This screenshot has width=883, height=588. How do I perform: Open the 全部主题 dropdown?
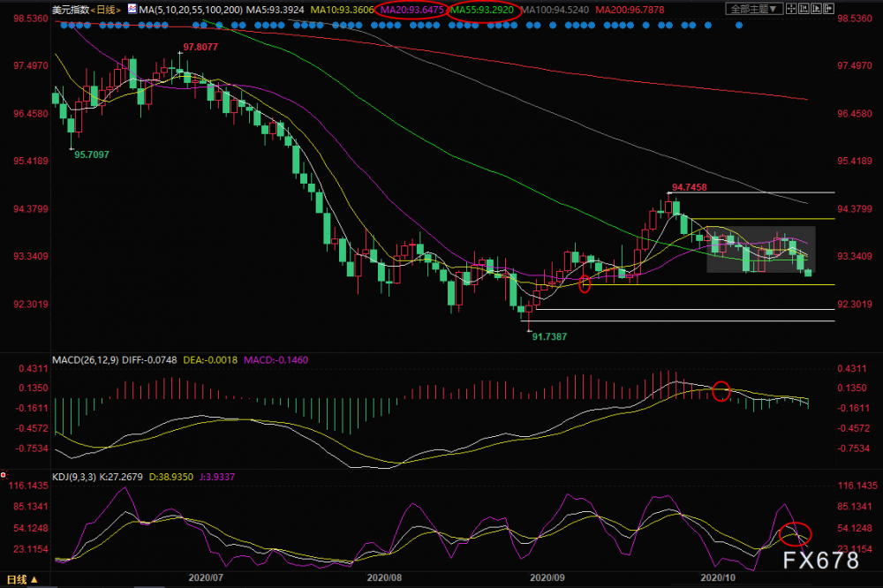coord(755,9)
